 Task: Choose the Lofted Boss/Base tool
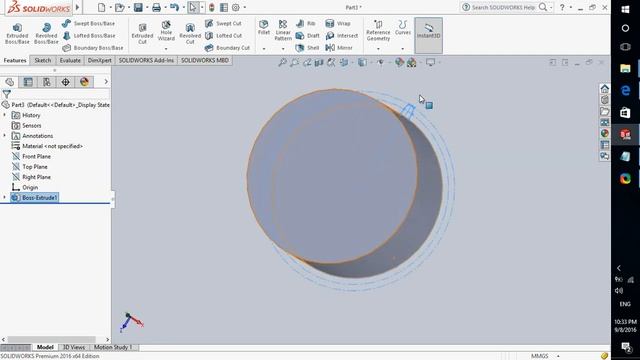(89, 36)
